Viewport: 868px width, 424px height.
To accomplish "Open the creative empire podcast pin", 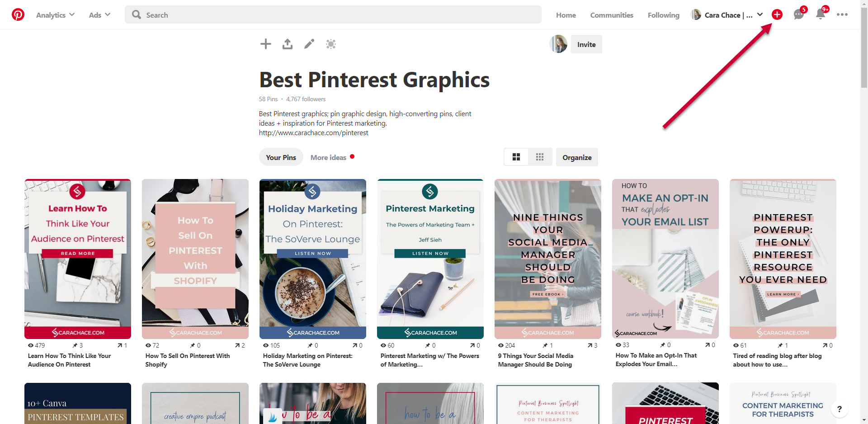I will 195,404.
